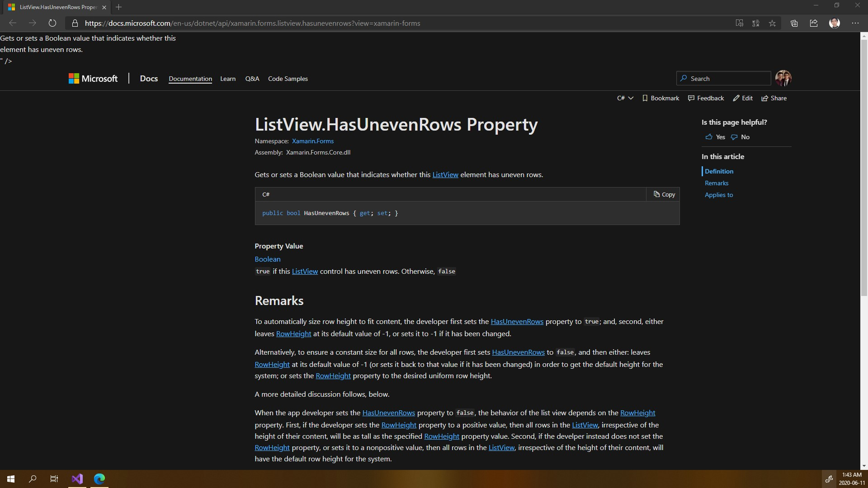Add page to favorites star icon
This screenshot has height=488, width=868.
(773, 23)
